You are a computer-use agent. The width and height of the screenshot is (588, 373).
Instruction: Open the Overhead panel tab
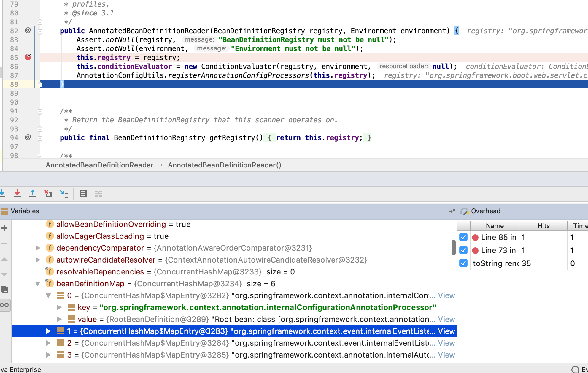[485, 211]
